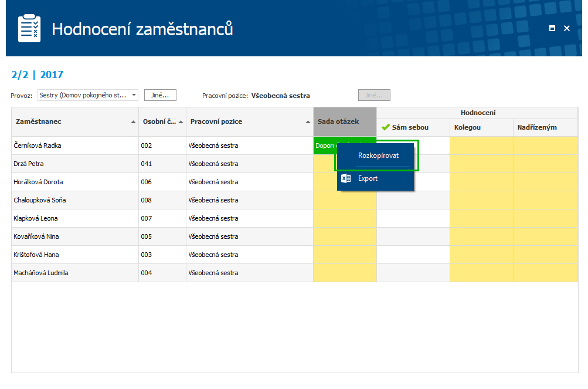
Task: Click the Jiné… button next to Provoz
Action: [x=160, y=96]
